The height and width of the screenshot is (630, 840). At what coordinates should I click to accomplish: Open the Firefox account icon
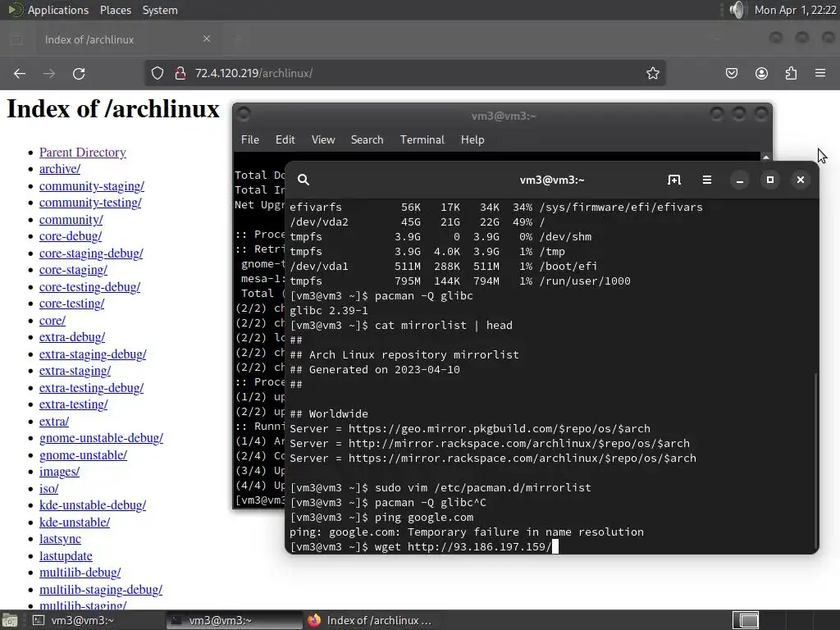coord(761,73)
